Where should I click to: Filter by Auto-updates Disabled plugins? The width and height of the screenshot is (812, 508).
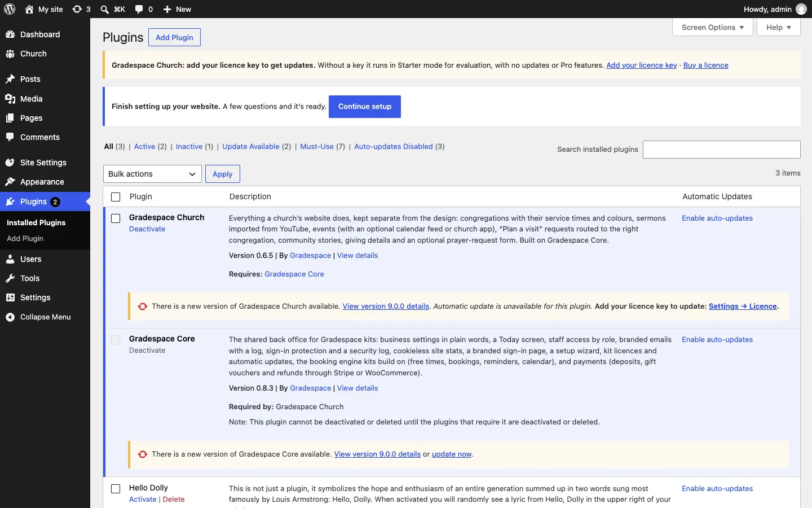pos(394,147)
